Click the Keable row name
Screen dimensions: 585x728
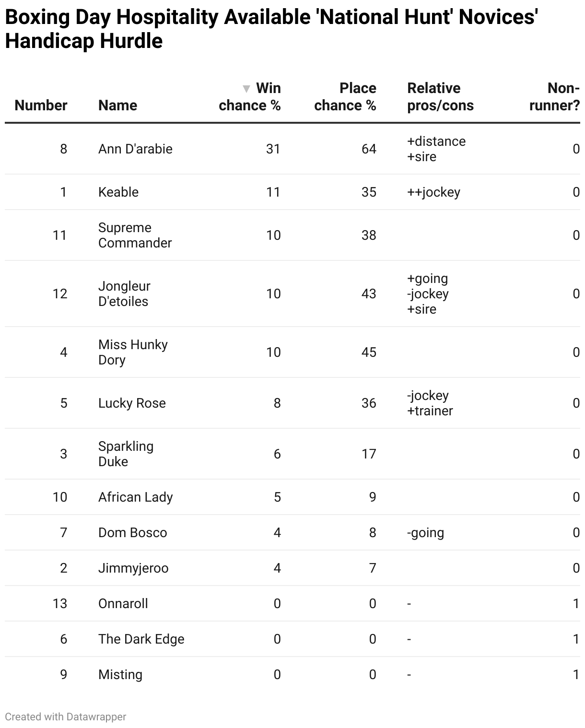pyautogui.click(x=118, y=192)
